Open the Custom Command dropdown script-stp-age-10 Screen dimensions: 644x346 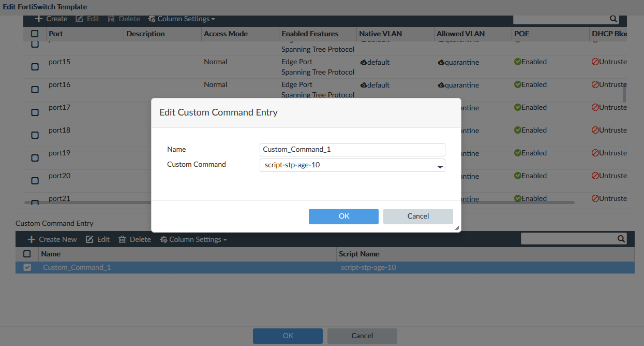click(352, 165)
